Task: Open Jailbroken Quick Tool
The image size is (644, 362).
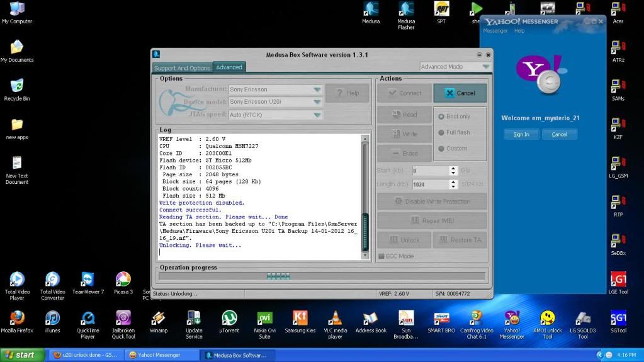Action: pos(123,325)
